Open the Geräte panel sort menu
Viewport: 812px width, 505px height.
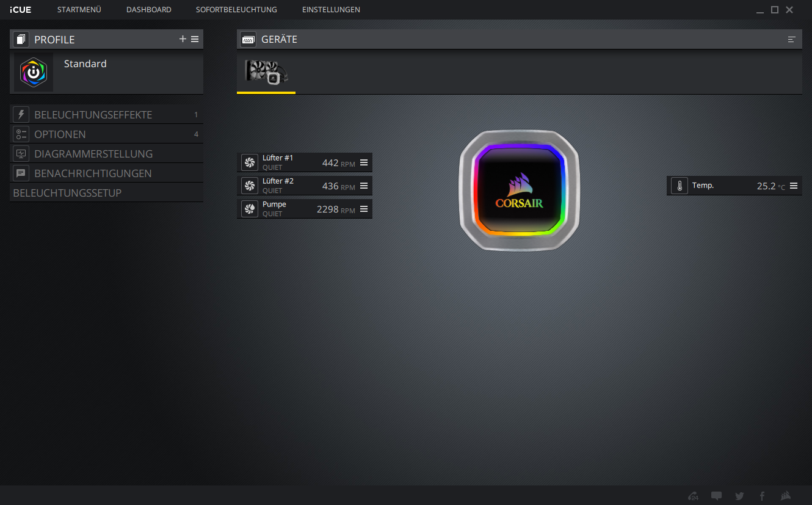pyautogui.click(x=792, y=39)
